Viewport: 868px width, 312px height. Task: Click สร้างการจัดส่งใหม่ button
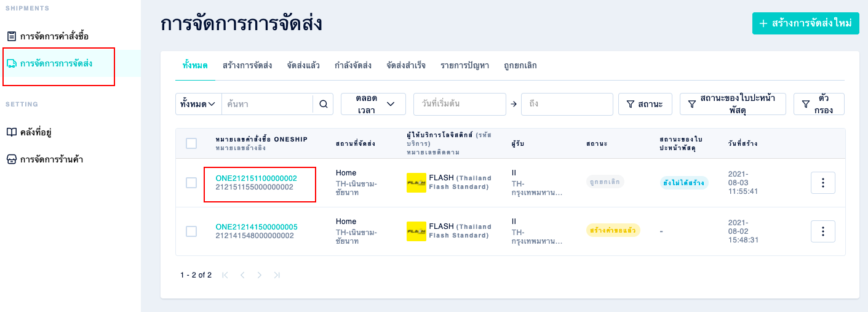click(805, 23)
